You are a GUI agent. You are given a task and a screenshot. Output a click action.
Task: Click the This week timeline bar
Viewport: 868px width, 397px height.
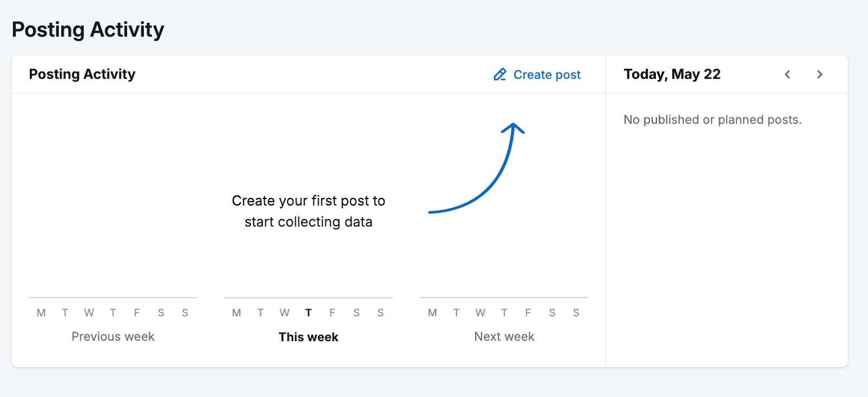(x=308, y=298)
